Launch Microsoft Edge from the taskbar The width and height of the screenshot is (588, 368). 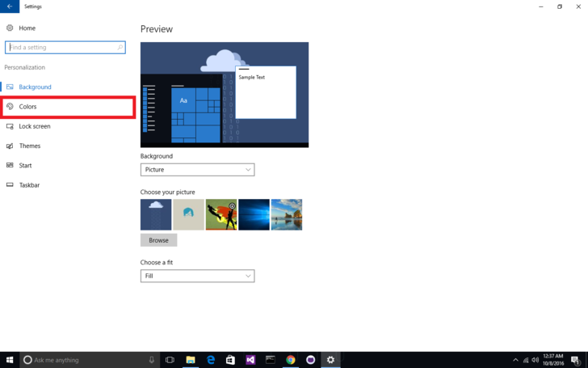point(211,360)
